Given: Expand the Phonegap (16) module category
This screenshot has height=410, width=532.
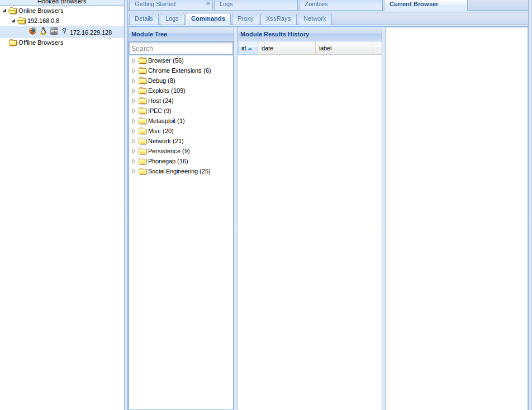Looking at the screenshot, I should 134,161.
